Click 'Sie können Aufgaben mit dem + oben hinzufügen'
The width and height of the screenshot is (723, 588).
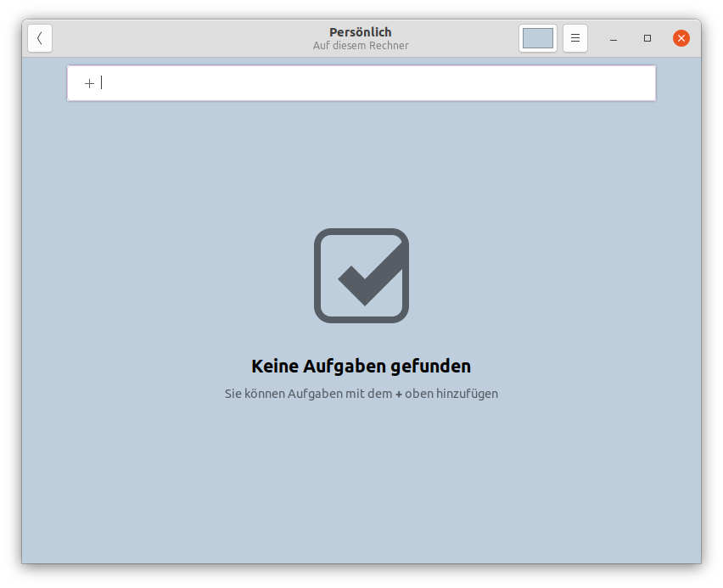(361, 394)
